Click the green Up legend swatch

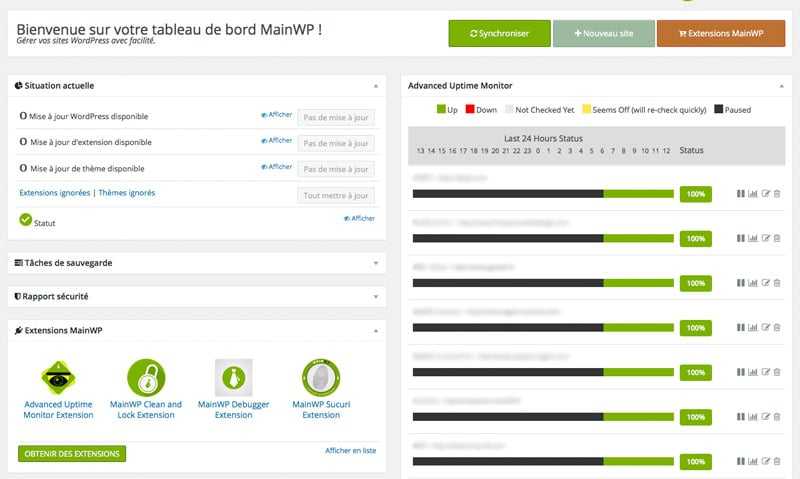pyautogui.click(x=441, y=109)
